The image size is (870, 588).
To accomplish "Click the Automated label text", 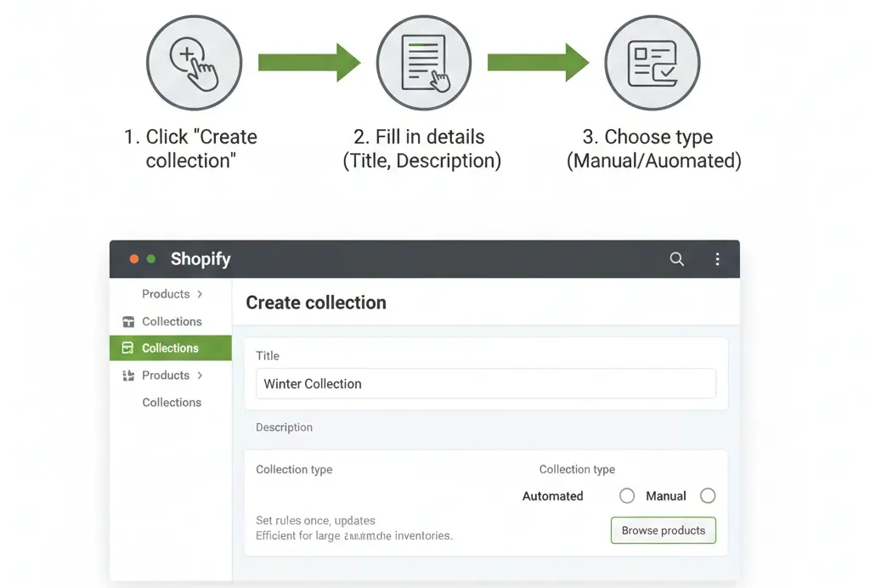I will [552, 496].
